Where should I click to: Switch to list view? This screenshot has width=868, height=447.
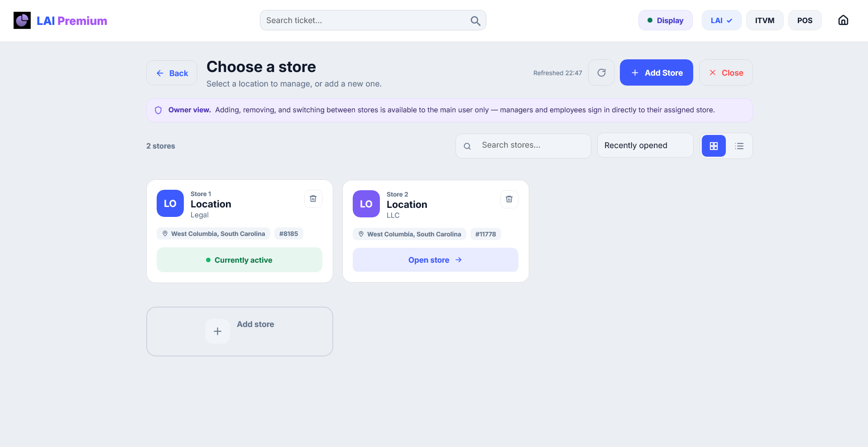pos(739,146)
